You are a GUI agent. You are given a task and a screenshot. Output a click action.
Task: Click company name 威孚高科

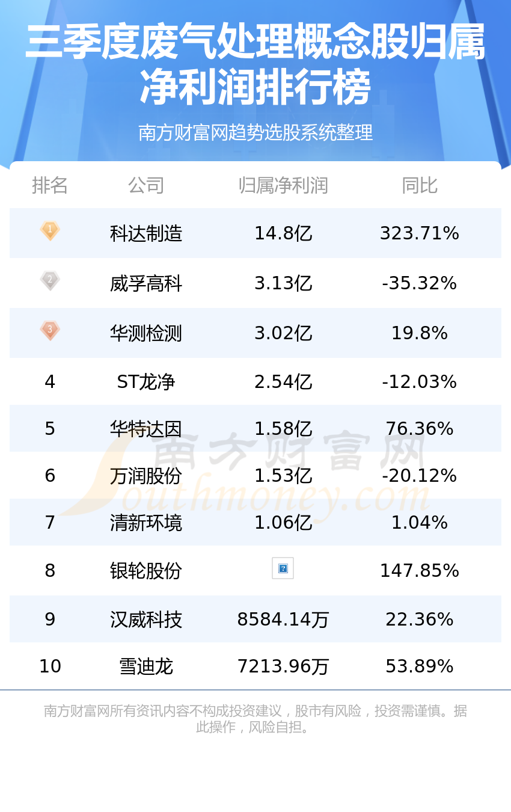(146, 283)
